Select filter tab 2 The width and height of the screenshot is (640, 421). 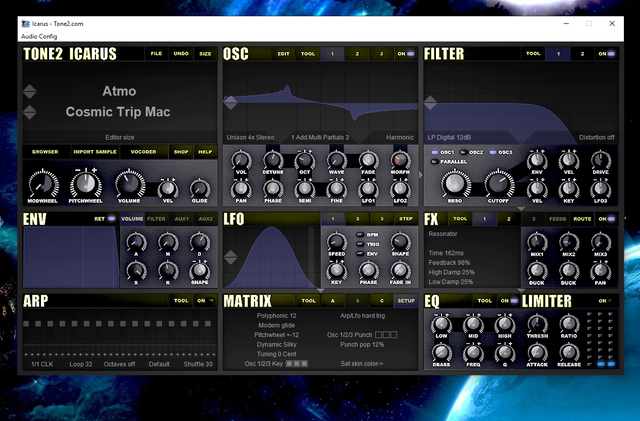click(x=582, y=53)
